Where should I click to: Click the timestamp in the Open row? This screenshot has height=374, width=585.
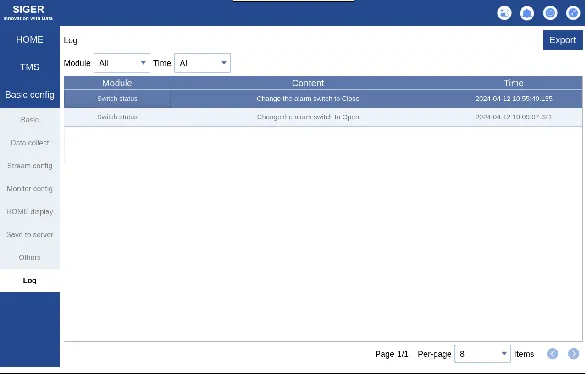[x=514, y=117]
